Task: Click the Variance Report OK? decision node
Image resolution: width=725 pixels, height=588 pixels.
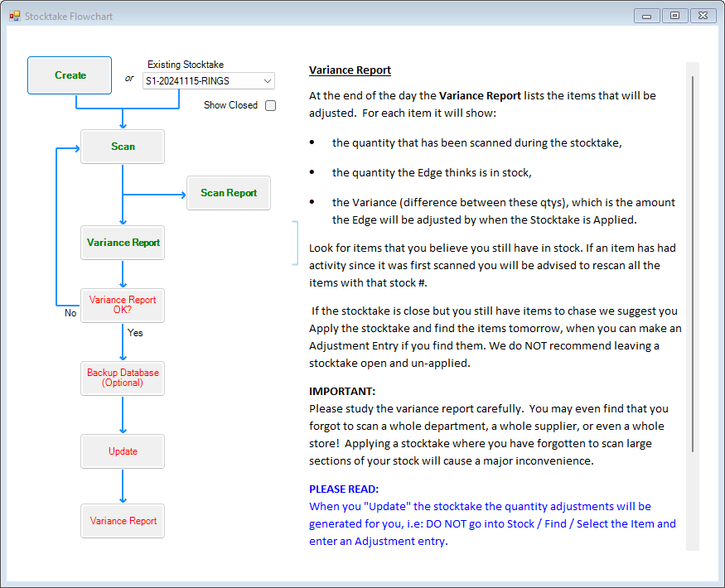Action: [x=122, y=306]
